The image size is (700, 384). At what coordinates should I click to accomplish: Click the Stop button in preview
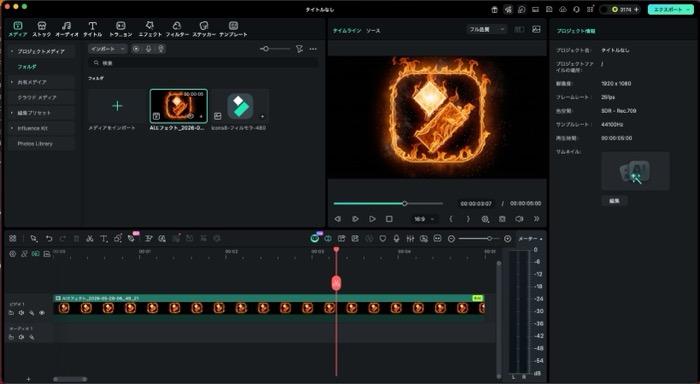click(x=389, y=219)
